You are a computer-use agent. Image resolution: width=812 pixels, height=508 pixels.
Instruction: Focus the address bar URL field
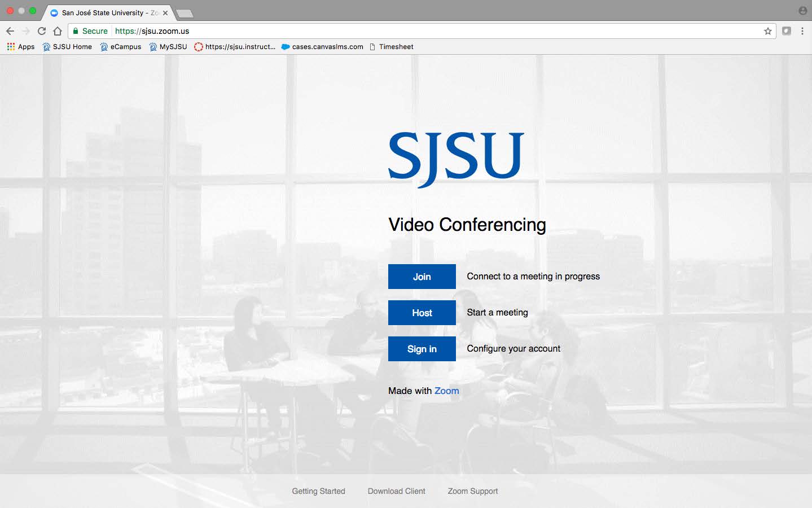click(395, 31)
